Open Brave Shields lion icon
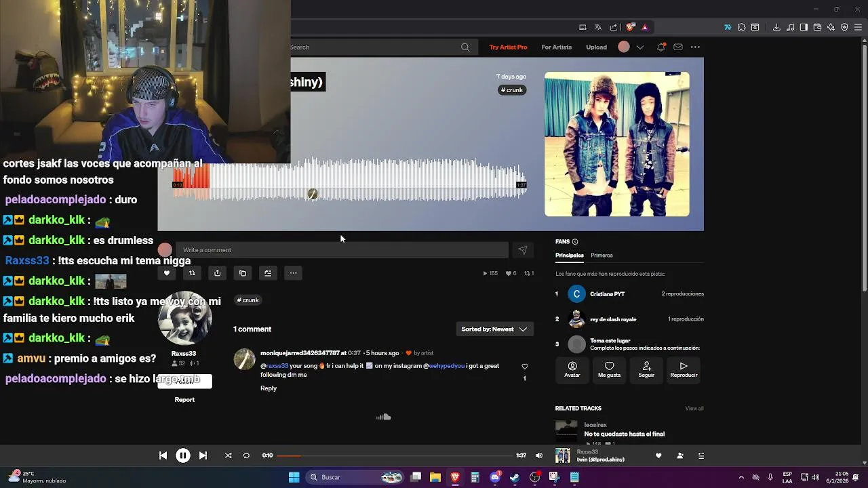Image resolution: width=868 pixels, height=488 pixels. click(630, 27)
